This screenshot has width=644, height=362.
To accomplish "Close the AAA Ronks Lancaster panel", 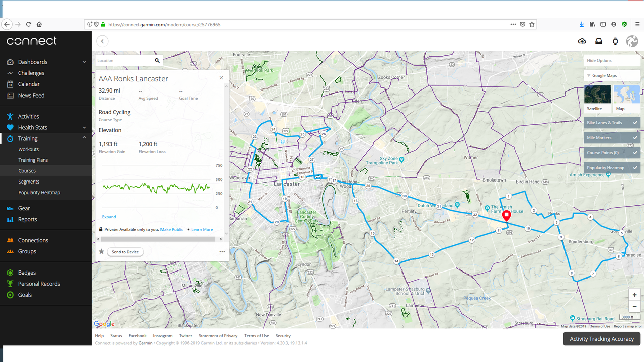I will [x=221, y=78].
